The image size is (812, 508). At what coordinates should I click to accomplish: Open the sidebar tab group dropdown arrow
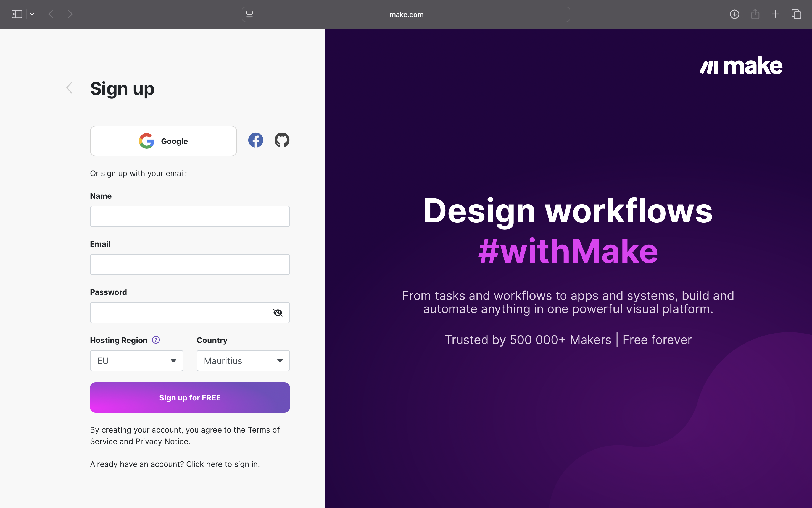(x=32, y=14)
